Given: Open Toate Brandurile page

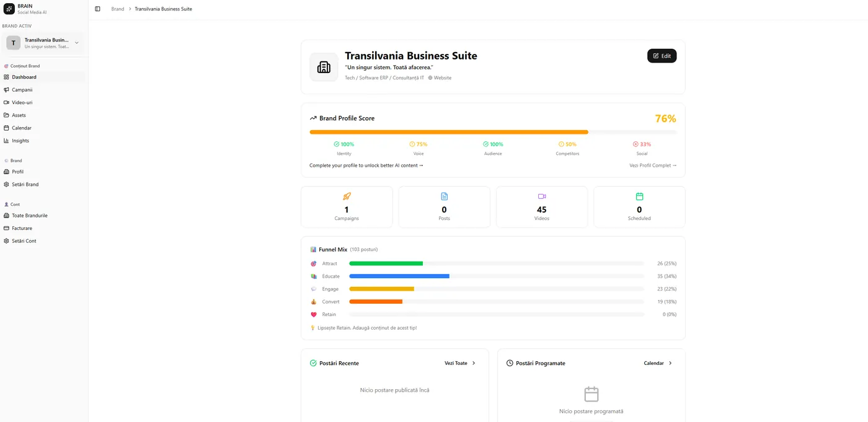Looking at the screenshot, I should (x=43, y=216).
